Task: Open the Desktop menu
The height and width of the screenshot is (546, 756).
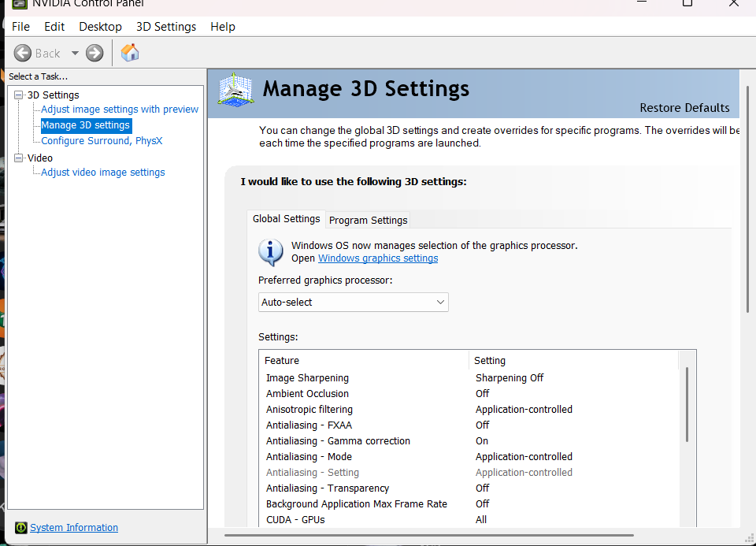Action: (x=100, y=27)
